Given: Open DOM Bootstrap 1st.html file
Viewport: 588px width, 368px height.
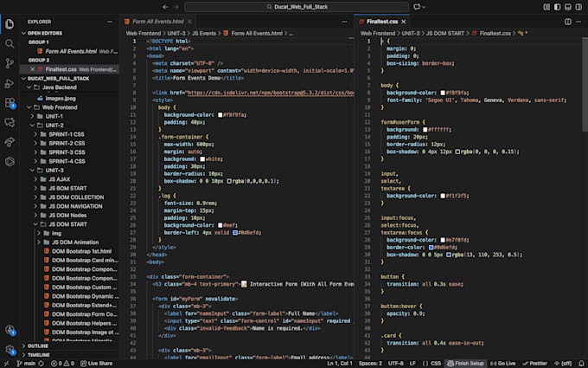Looking at the screenshot, I should click(81, 252).
